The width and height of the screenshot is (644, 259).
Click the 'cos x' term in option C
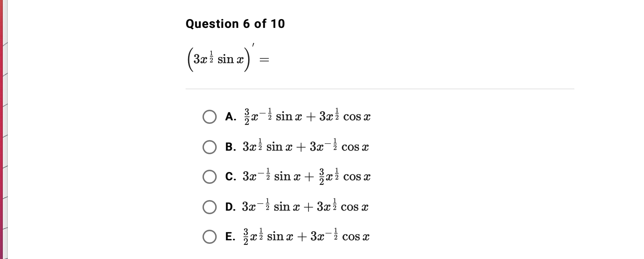[356, 177]
